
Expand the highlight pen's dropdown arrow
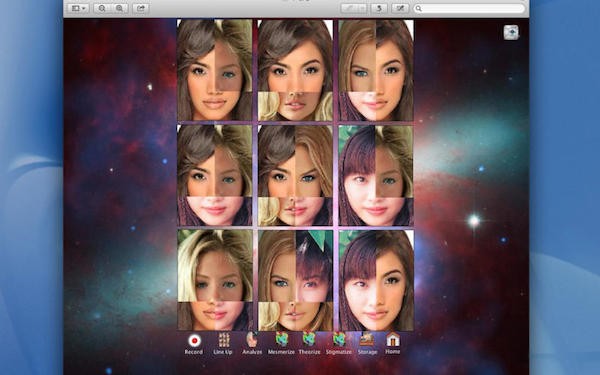point(362,8)
